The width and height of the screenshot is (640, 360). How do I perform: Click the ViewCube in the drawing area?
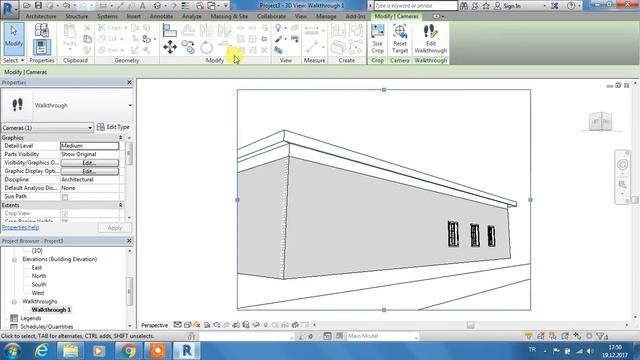tap(600, 122)
